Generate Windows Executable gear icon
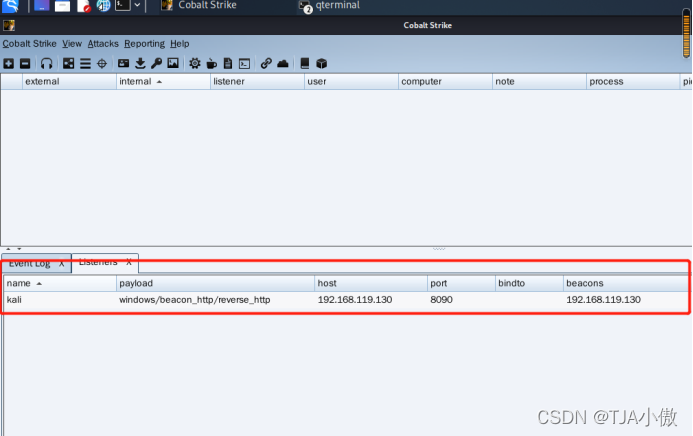This screenshot has width=693, height=436. [194, 64]
